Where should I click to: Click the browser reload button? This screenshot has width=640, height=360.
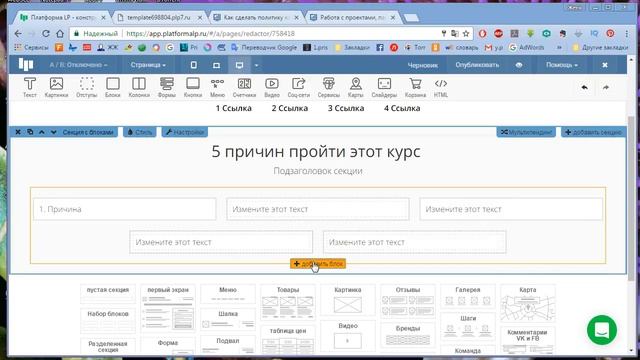tap(46, 33)
